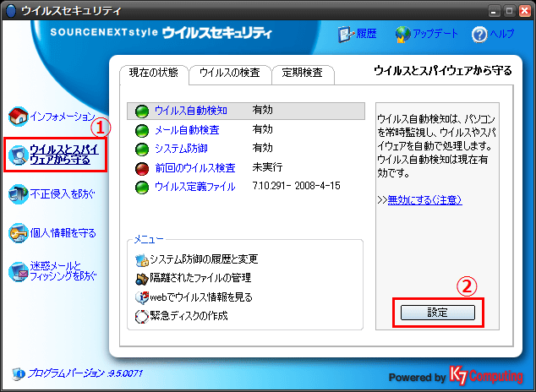Open ヘルプ text link in header
The image size is (536, 392).
click(502, 34)
